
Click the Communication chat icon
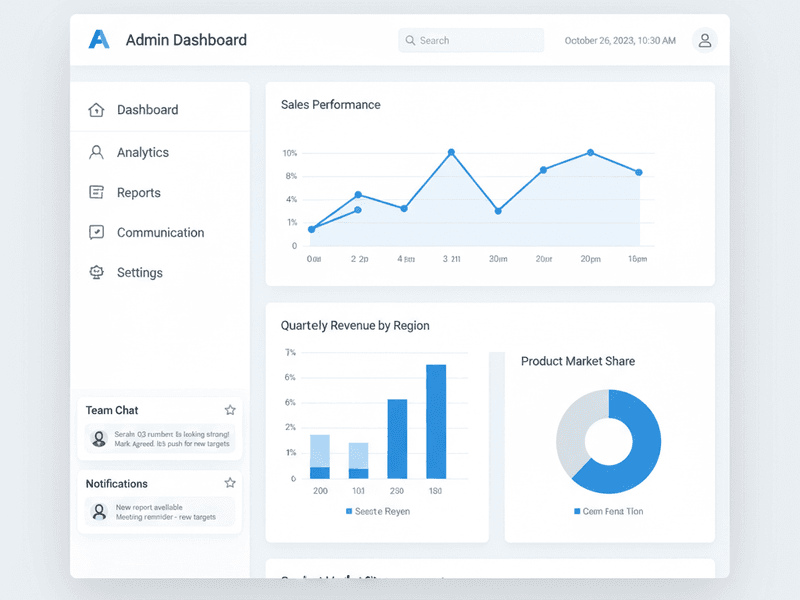tap(96, 232)
